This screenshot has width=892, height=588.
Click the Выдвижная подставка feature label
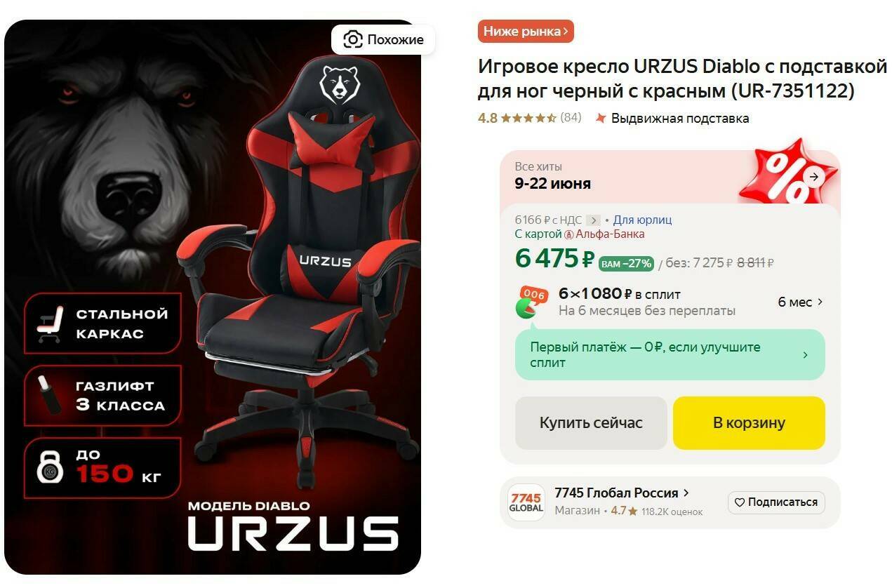pyautogui.click(x=680, y=118)
